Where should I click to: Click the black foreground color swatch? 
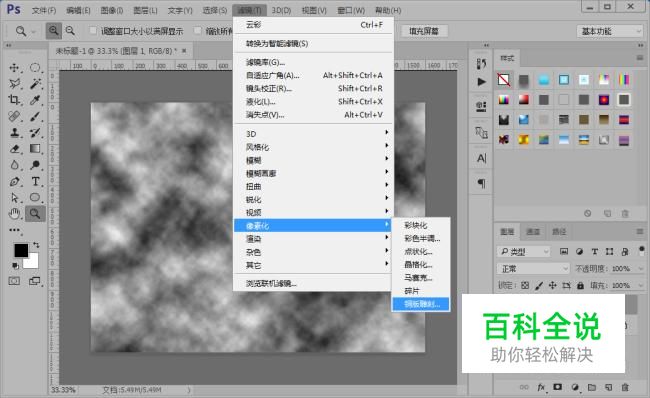pyautogui.click(x=21, y=250)
